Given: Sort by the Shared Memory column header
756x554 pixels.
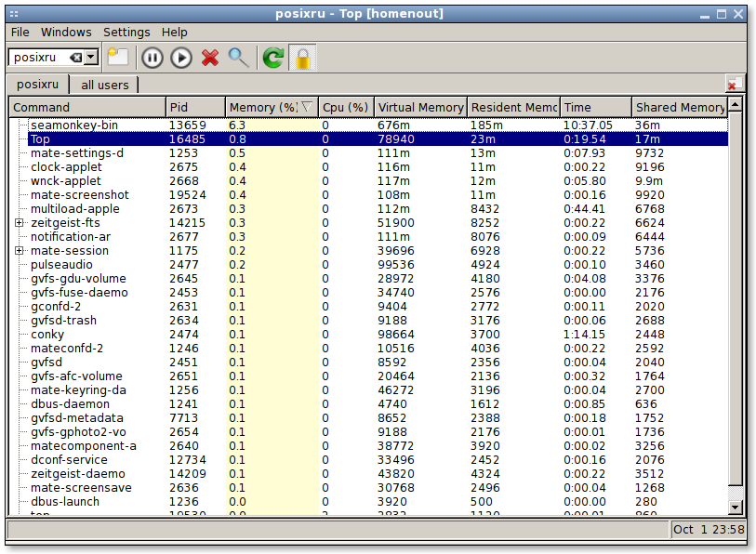Looking at the screenshot, I should click(x=680, y=107).
